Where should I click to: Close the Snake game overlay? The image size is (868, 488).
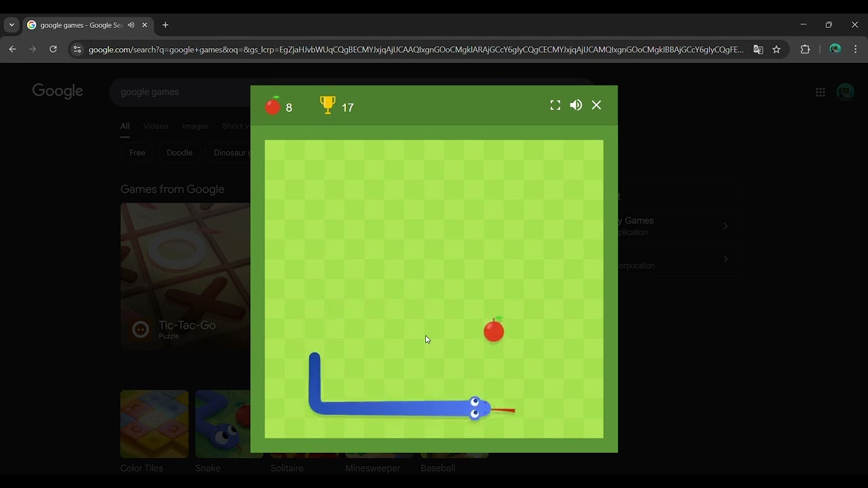(x=596, y=105)
